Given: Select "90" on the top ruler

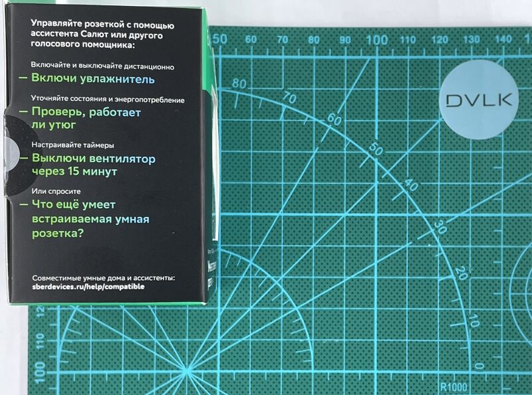Looking at the screenshot, I should coord(345,40).
